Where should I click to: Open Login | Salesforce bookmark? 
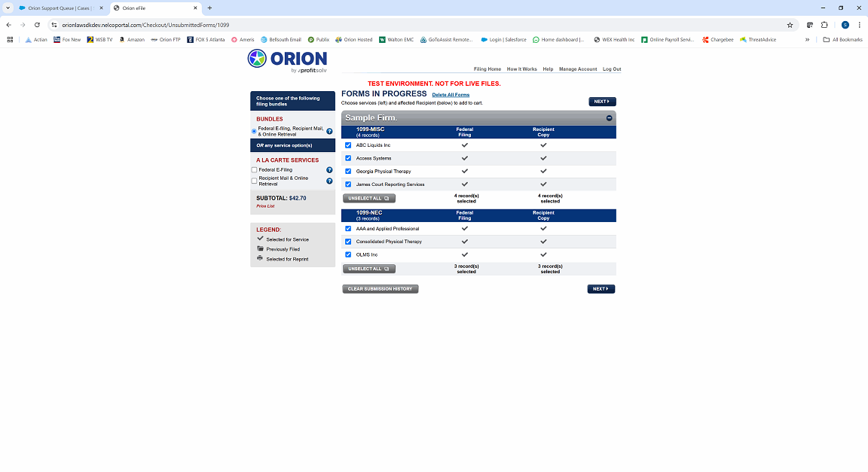point(503,40)
